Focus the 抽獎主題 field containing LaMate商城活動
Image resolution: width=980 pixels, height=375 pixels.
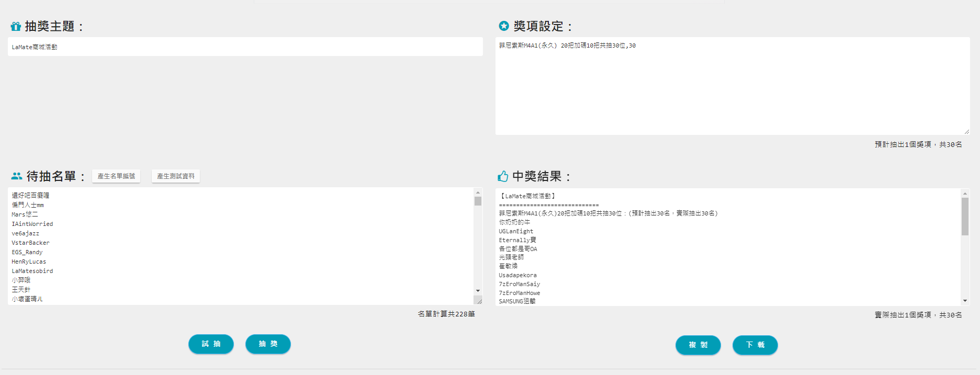245,47
